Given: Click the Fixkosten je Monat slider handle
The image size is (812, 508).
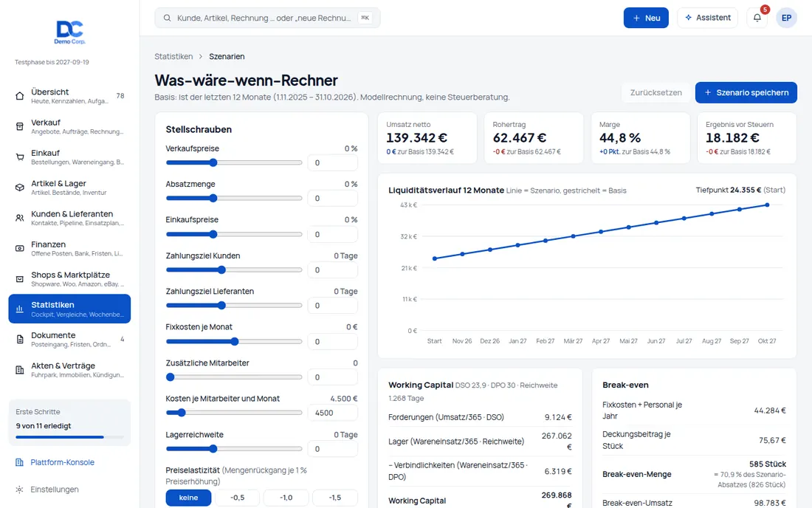Looking at the screenshot, I should click(235, 341).
